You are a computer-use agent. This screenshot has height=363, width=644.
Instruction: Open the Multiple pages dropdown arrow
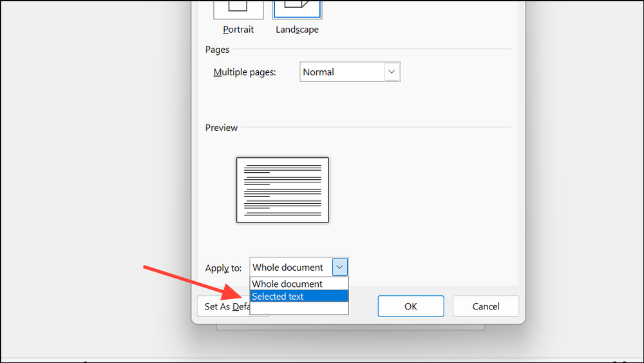coord(392,72)
